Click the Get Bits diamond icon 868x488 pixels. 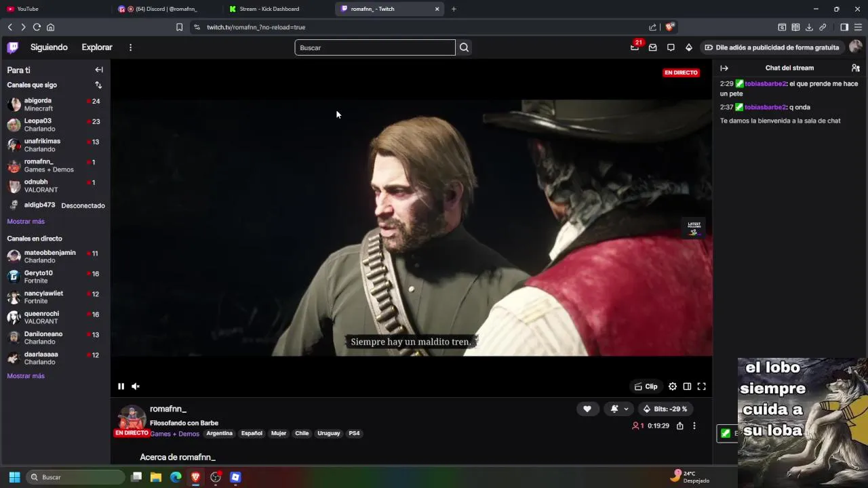(688, 47)
